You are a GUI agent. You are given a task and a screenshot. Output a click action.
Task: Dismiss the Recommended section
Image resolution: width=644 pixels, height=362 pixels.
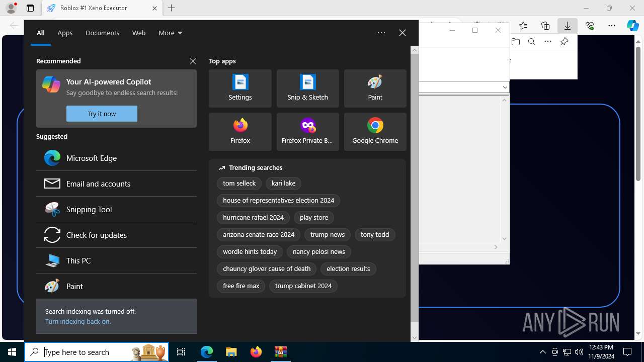click(193, 61)
